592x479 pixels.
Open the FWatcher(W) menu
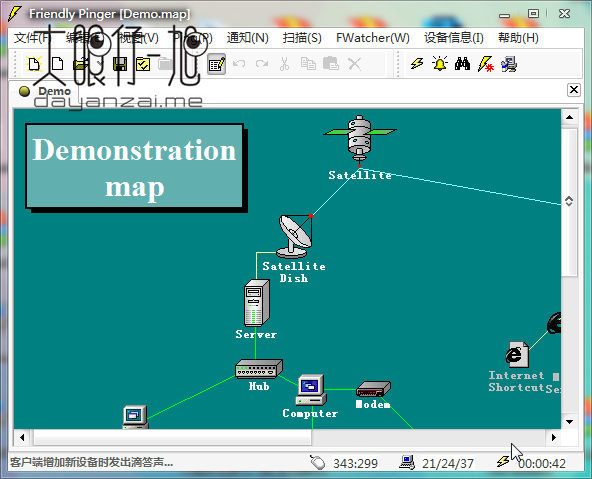click(373, 38)
